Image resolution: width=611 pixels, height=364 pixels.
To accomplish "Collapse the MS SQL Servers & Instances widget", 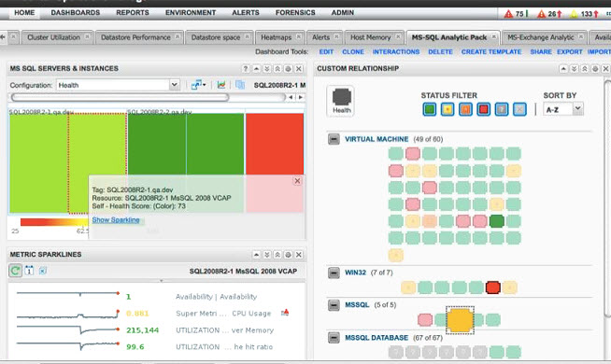I will (x=256, y=68).
